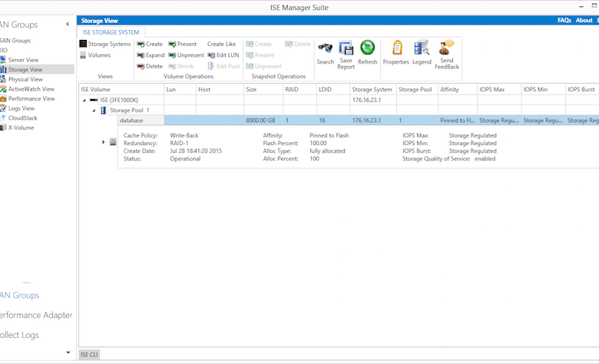This screenshot has width=599, height=364.
Task: Show the Legend
Action: tap(422, 53)
